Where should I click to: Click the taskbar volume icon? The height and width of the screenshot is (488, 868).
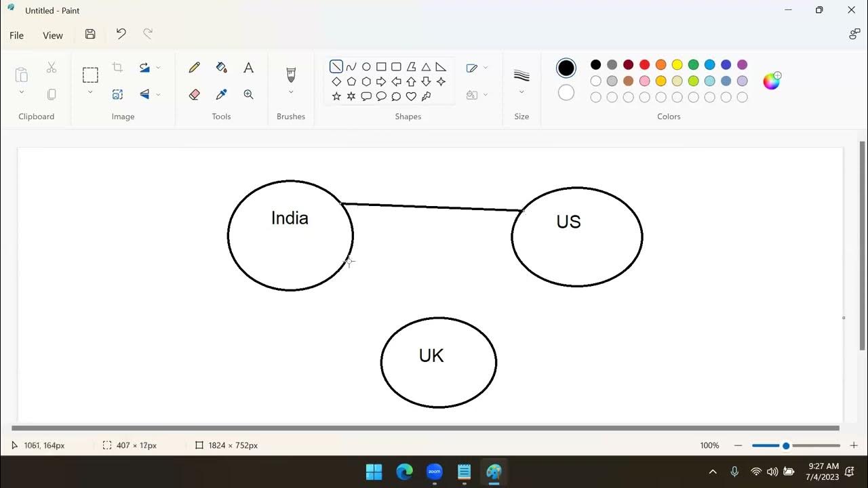[772, 472]
